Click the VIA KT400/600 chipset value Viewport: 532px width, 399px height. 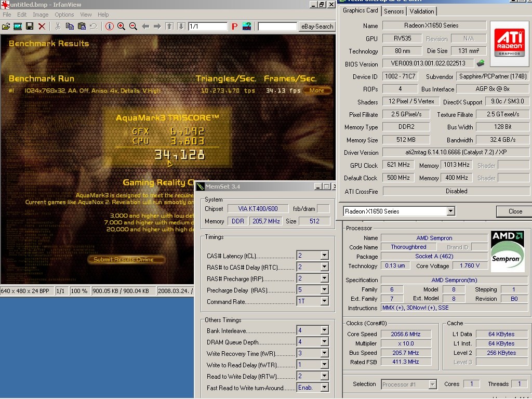(258, 209)
